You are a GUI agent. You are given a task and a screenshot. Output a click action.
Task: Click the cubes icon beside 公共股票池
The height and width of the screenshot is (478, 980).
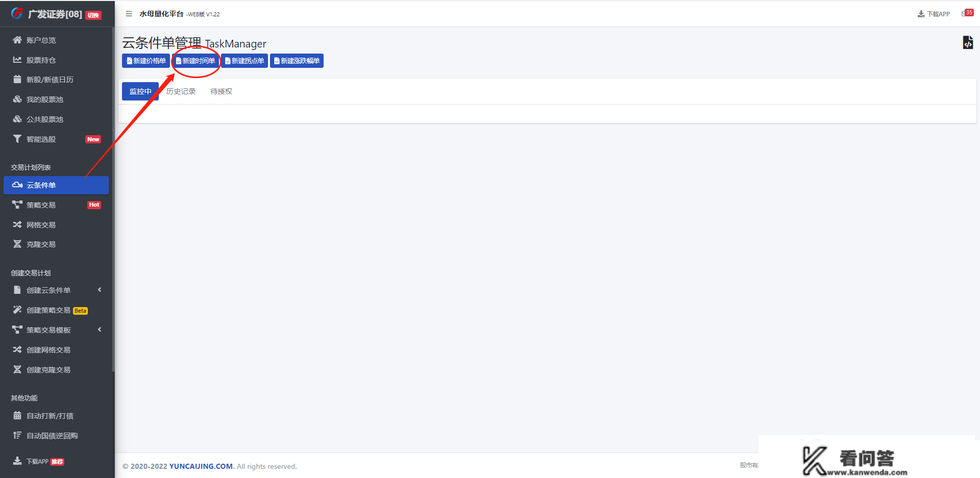coord(17,119)
